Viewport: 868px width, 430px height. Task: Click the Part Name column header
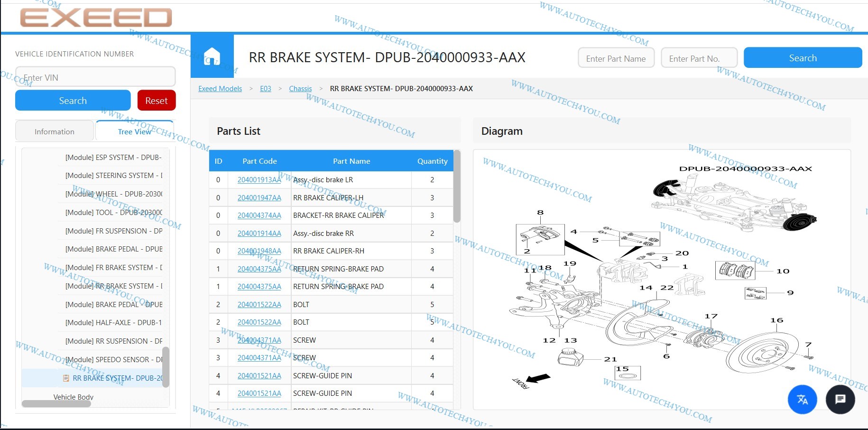coord(351,161)
